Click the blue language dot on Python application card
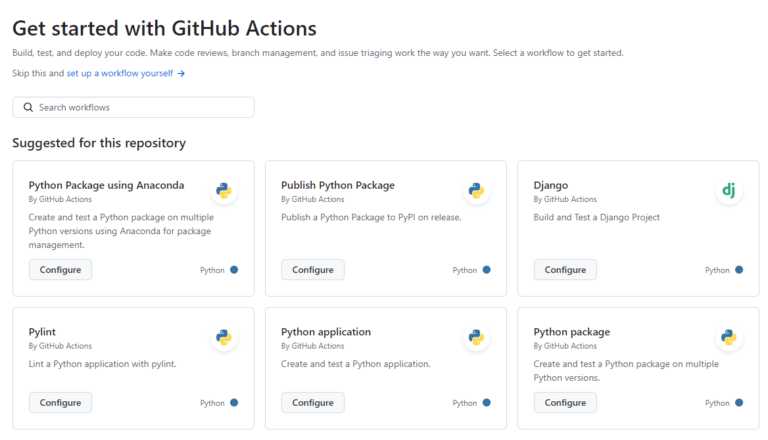The height and width of the screenshot is (440, 768). click(x=486, y=403)
